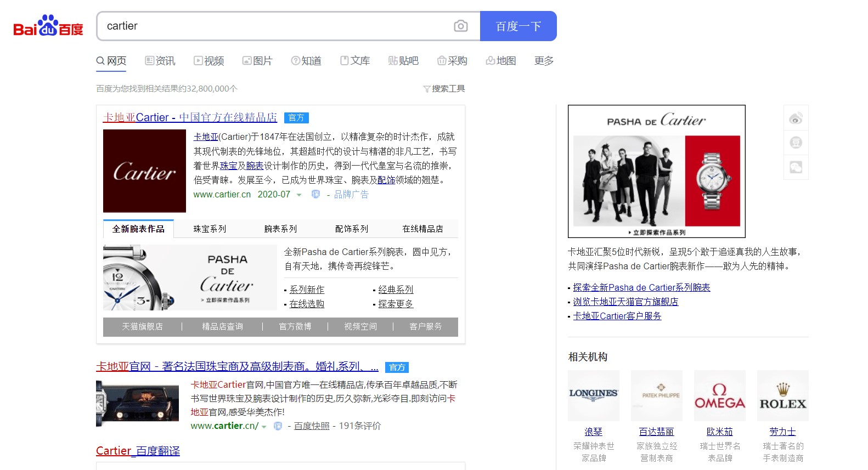
Task: Click the 官方 badge on 卡地亚官网 result
Action: (397, 367)
